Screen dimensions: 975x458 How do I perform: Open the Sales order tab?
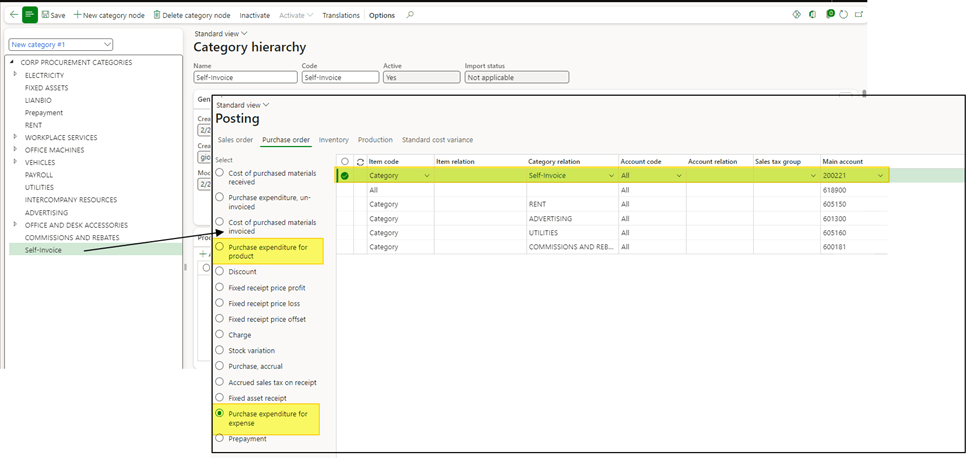[x=235, y=140]
